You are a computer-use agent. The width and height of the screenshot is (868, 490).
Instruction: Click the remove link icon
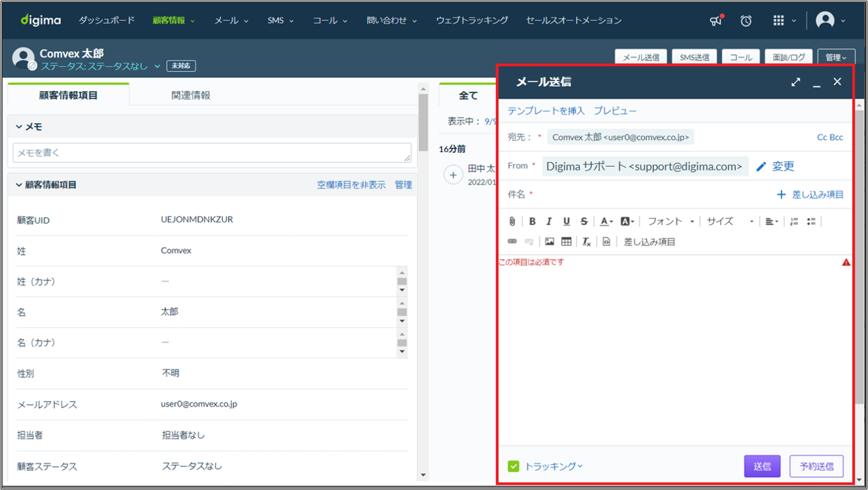tap(528, 241)
